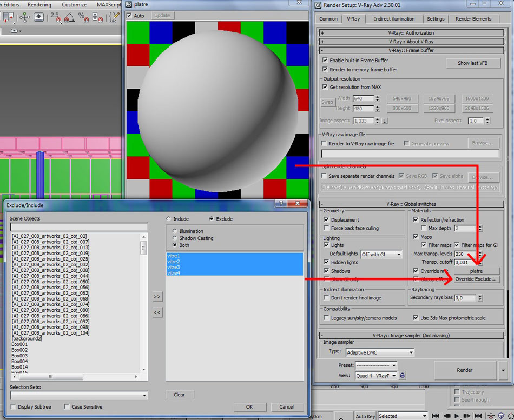Move object to right list with >> button
This screenshot has width=514, height=420.
(x=157, y=297)
